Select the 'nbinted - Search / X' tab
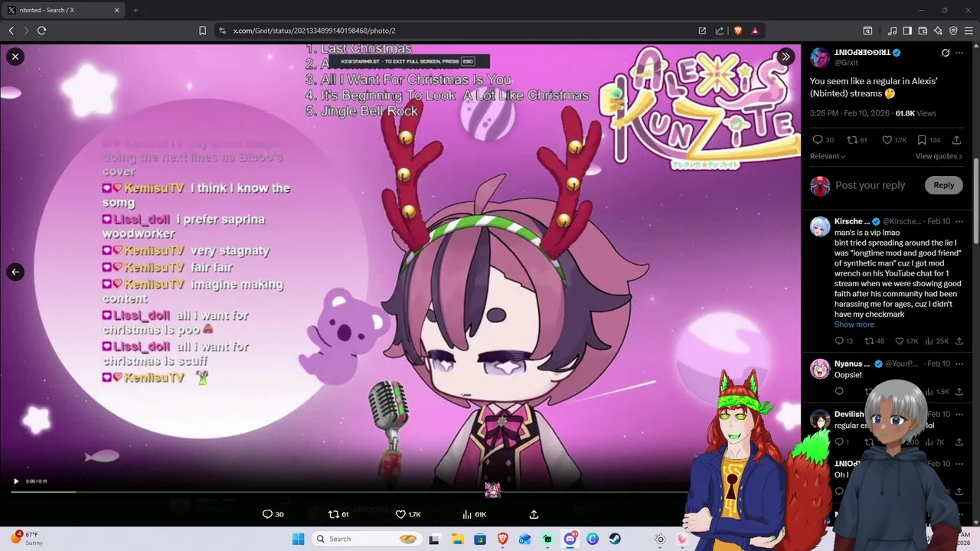Screen dimensions: 980x551 click(64, 10)
